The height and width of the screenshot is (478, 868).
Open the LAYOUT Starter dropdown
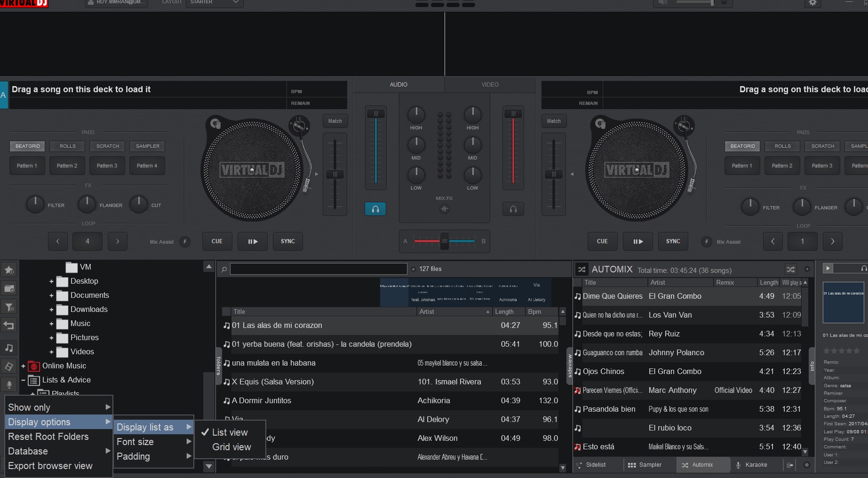coord(214,2)
